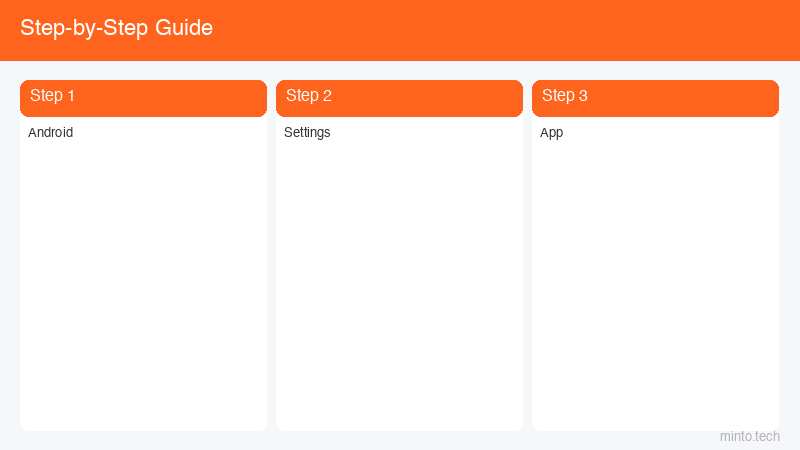Select the Step 1 orange header
The height and width of the screenshot is (450, 800).
(143, 98)
